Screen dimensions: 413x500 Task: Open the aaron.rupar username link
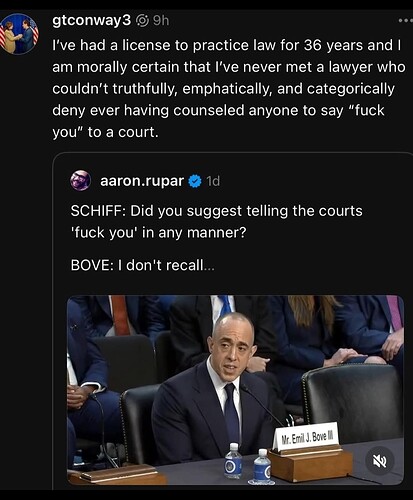pos(142,181)
